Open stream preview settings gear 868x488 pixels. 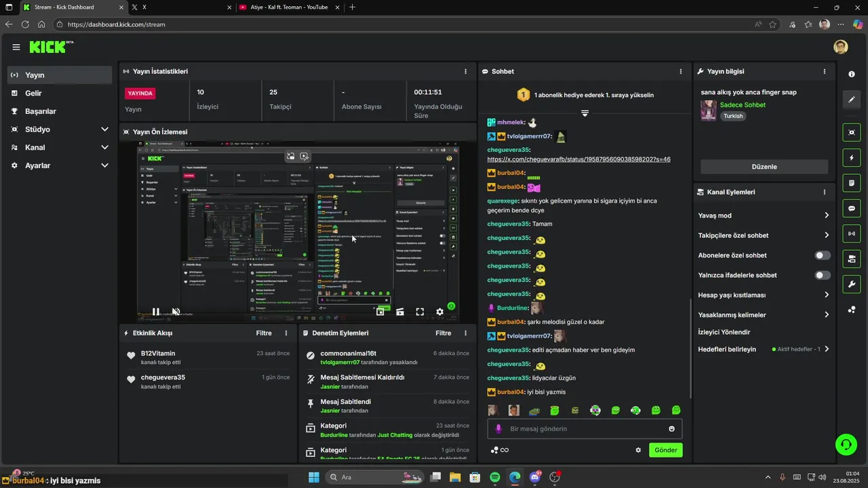(x=439, y=312)
